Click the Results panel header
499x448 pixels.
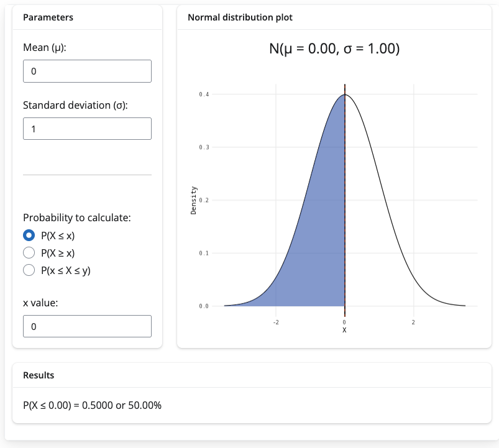(x=39, y=375)
